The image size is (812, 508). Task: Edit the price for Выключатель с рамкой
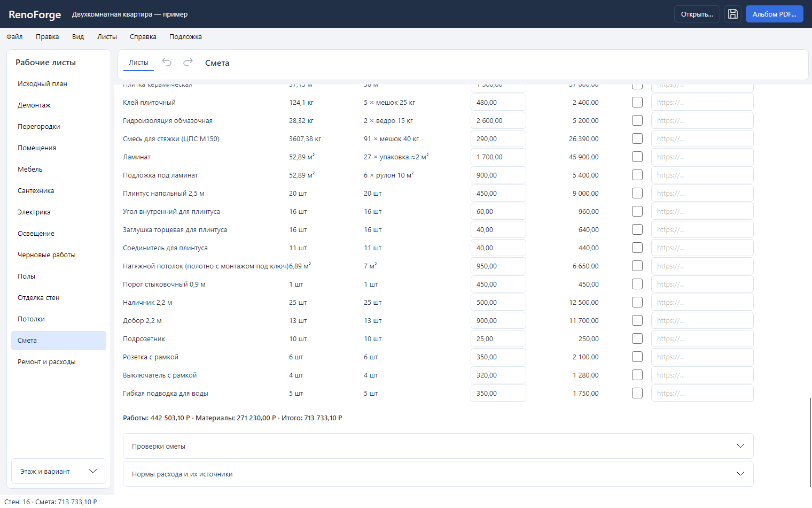pos(498,375)
